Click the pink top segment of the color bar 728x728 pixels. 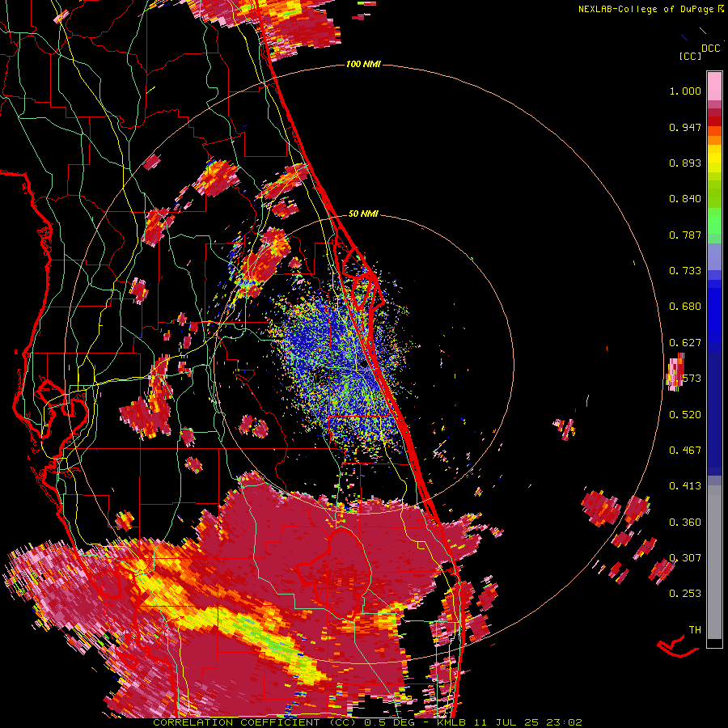tap(714, 86)
